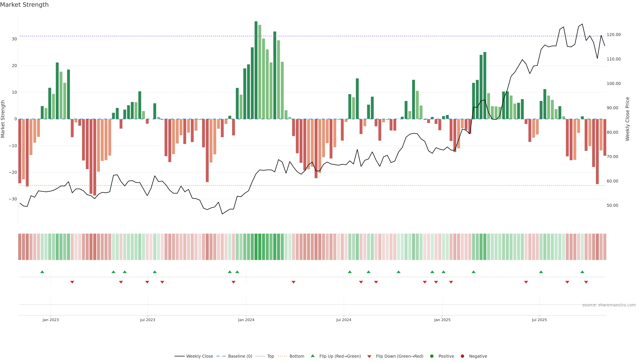Click first green flip-up marker before Jan 2023
This screenshot has height=362, width=644.
pos(42,272)
